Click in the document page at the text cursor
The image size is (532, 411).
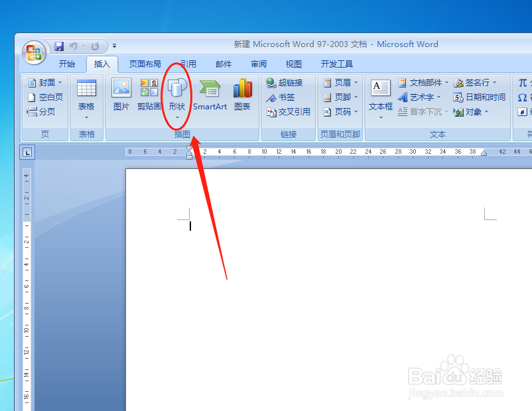[190, 226]
